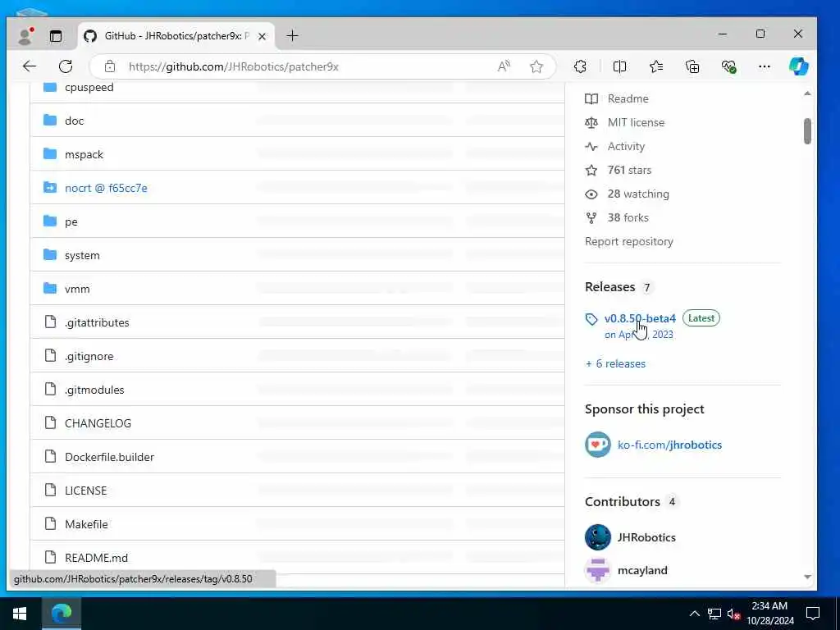Open the Collections icon
This screenshot has height=630, width=840.
[692, 66]
